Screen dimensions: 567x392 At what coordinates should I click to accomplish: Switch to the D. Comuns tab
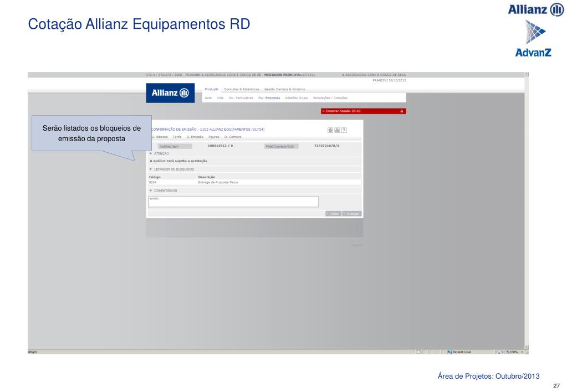coord(233,137)
